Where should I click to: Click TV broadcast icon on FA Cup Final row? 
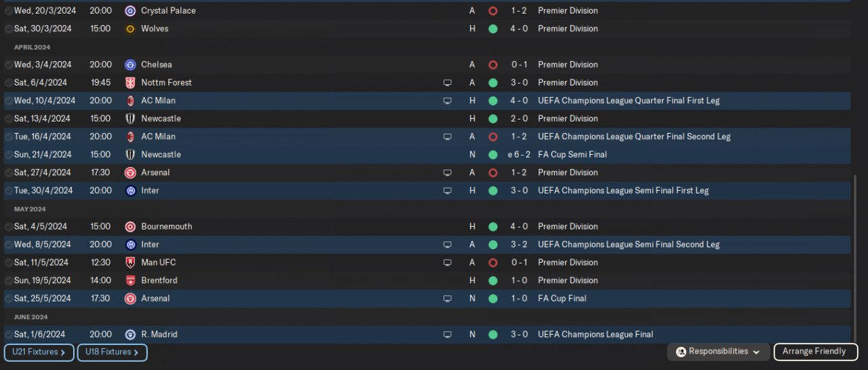point(448,299)
